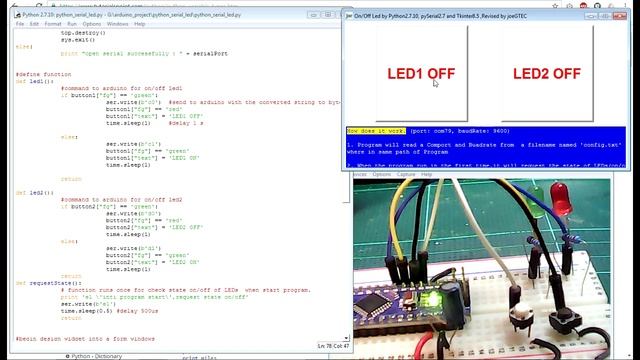Open the Capture menu in camera window

tap(406, 175)
